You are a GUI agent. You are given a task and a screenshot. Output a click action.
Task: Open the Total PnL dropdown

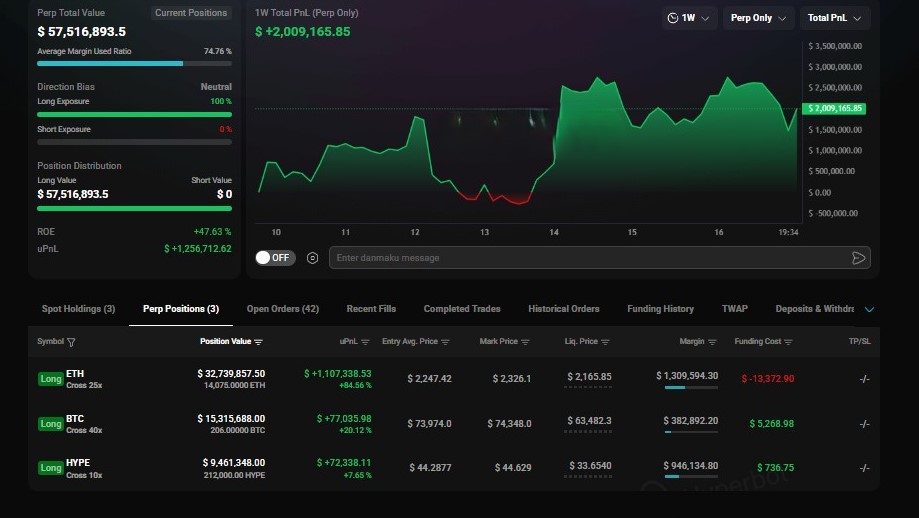tap(834, 18)
